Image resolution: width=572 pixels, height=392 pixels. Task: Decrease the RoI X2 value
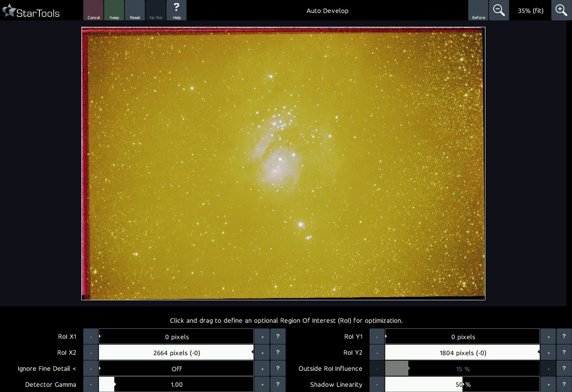click(91, 353)
